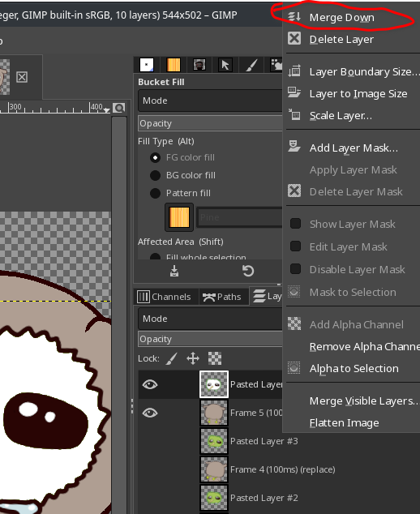Adjust the Bucket Fill Opacity slider
This screenshot has width=420, height=514.
(210, 123)
